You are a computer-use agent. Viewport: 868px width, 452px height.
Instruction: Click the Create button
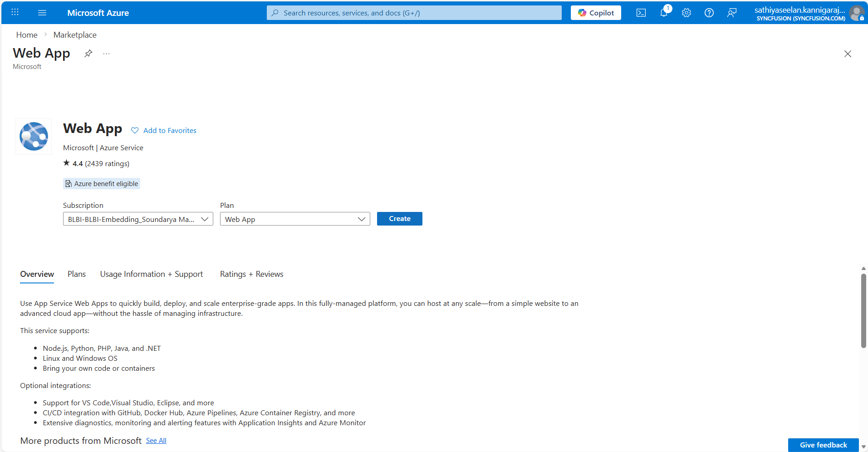400,219
